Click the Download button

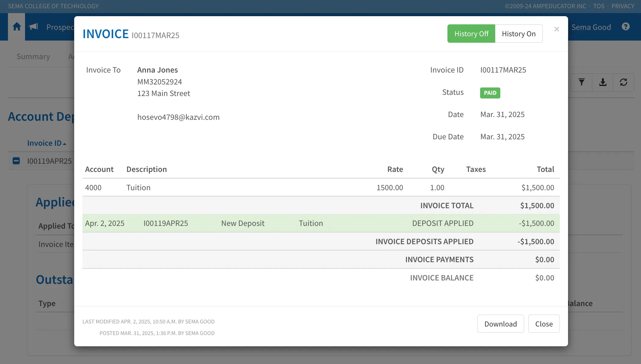point(501,324)
